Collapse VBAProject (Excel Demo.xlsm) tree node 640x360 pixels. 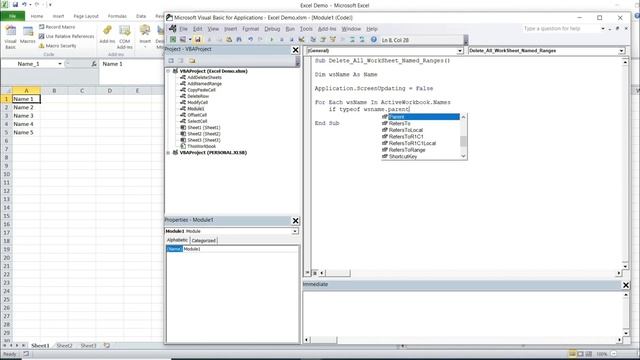[168, 71]
